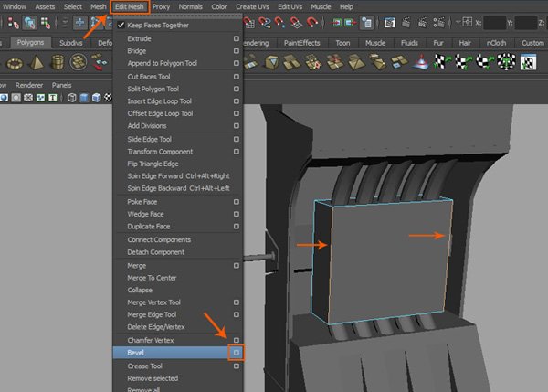Open the Extrude option box

(x=237, y=38)
